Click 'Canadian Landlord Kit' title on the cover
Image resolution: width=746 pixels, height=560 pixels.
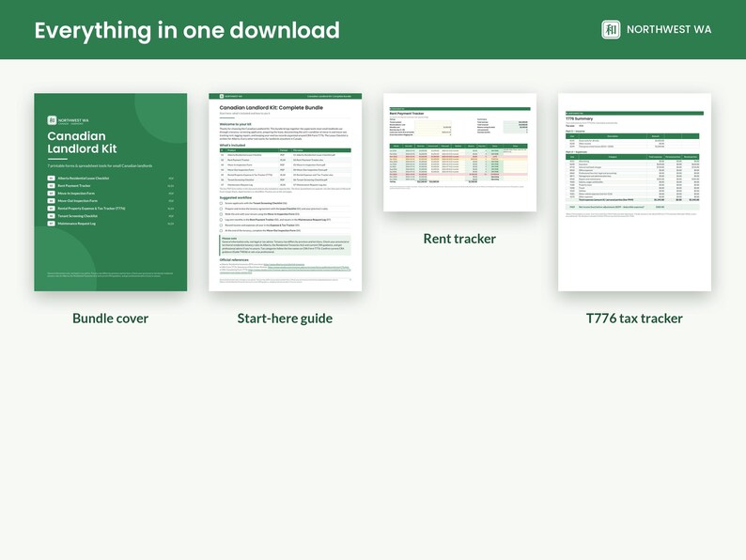[82, 142]
